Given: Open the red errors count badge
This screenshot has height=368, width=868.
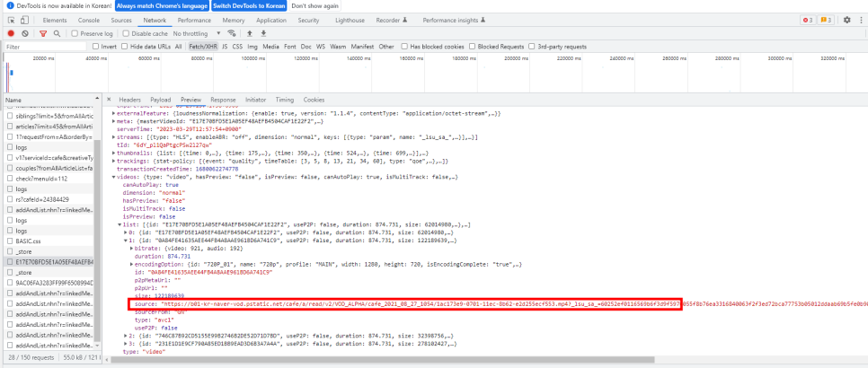Looking at the screenshot, I should tap(808, 20).
